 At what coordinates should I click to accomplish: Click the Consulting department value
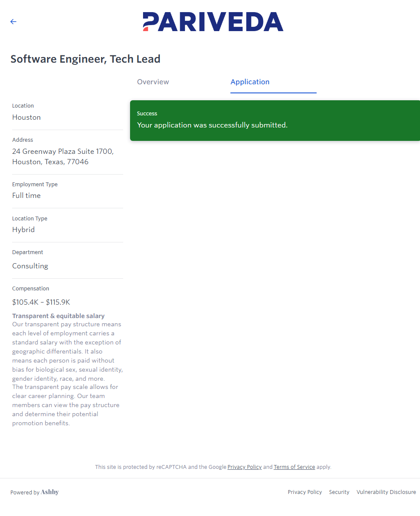(x=30, y=266)
